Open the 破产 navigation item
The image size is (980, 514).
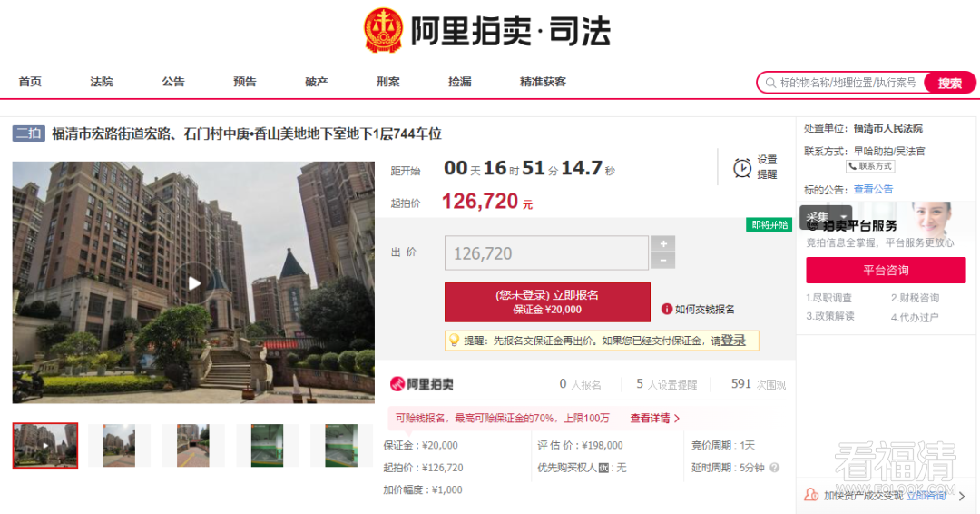(317, 82)
